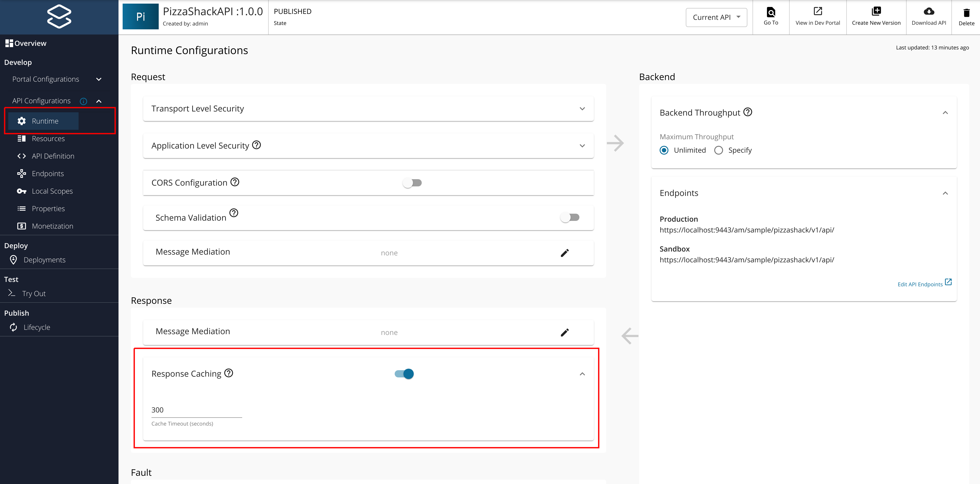Click the Create New Version icon
The image size is (980, 484).
pyautogui.click(x=876, y=11)
